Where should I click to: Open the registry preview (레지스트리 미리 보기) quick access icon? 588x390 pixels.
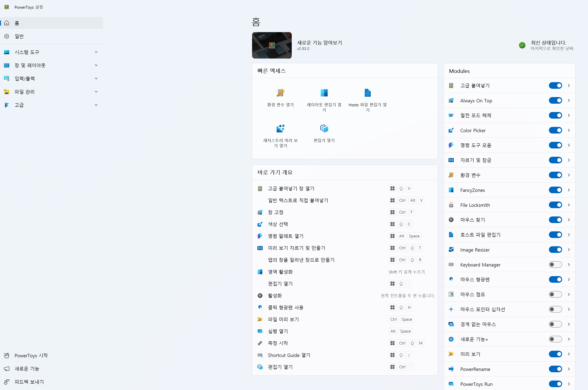coord(280,129)
